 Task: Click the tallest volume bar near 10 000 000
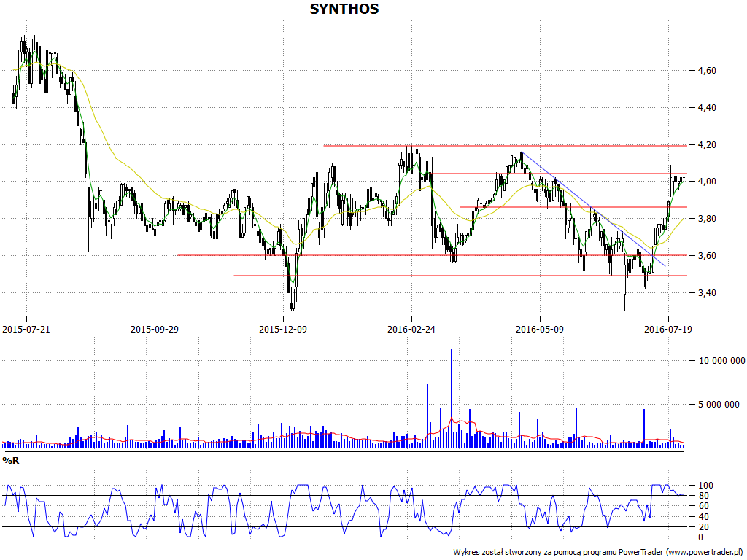[x=451, y=397]
